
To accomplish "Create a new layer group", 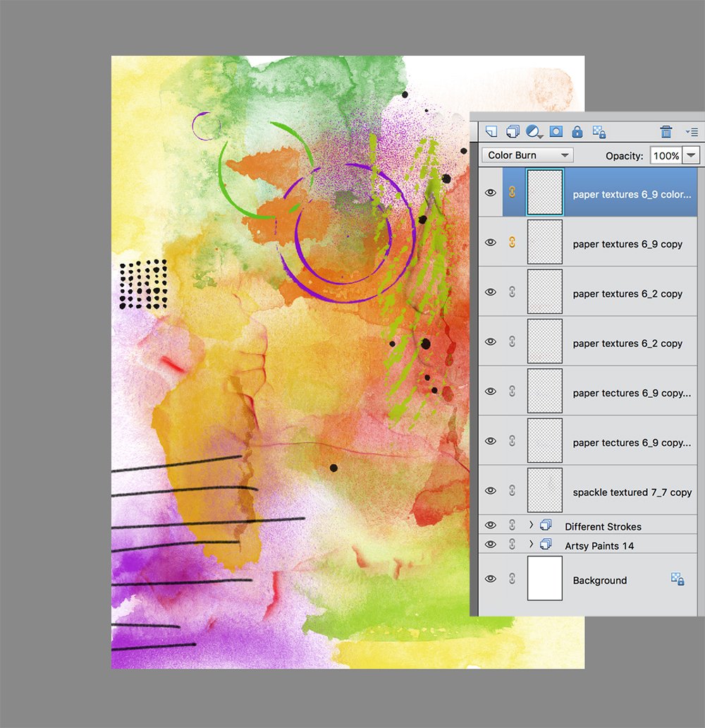I will coord(513,132).
